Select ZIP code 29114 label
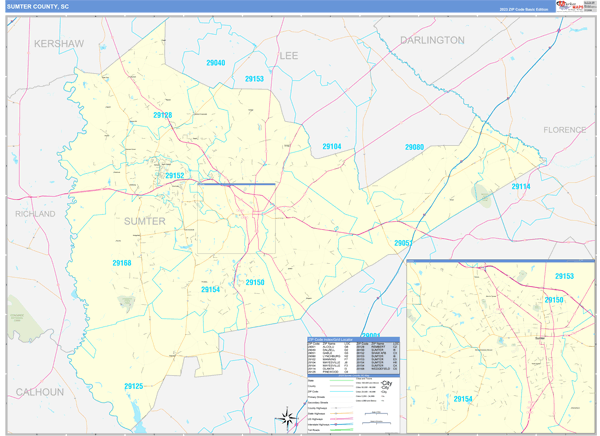Viewport: 600px width, 436px height. point(521,187)
